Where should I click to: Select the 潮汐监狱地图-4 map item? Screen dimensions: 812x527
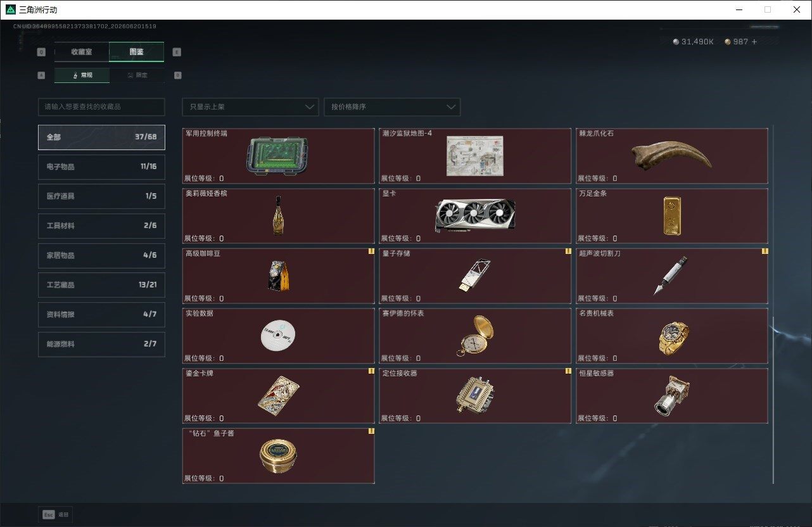tap(475, 156)
